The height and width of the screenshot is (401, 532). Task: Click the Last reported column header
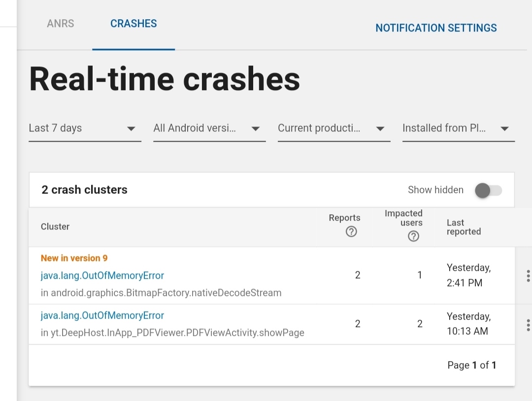(464, 227)
